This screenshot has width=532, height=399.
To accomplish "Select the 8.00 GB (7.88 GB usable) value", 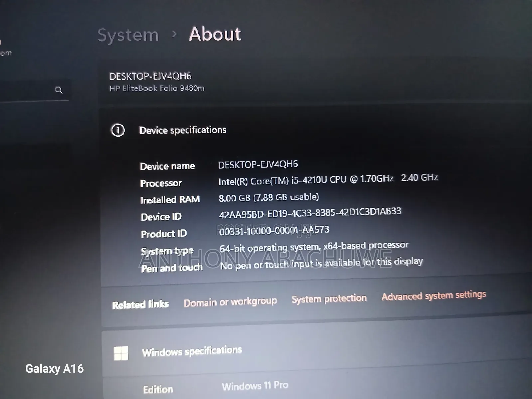I will point(269,198).
